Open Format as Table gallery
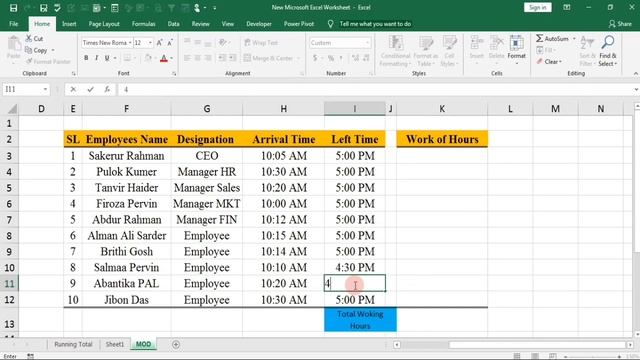 [x=425, y=51]
